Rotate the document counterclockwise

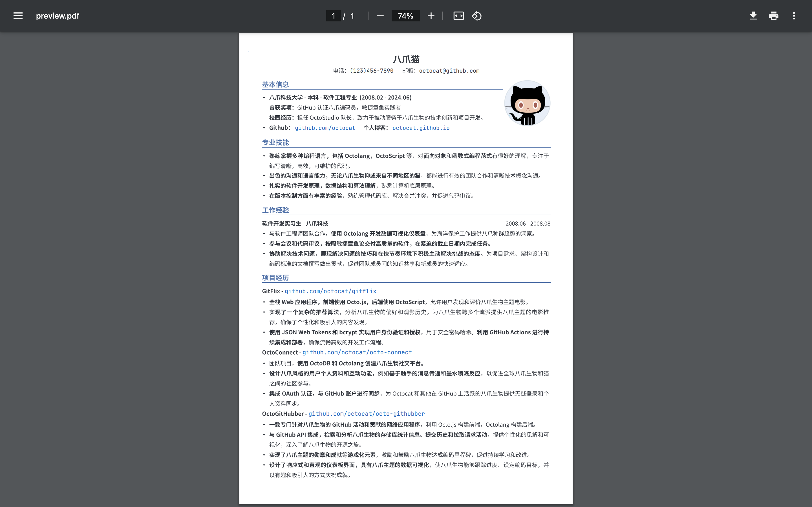coord(476,16)
